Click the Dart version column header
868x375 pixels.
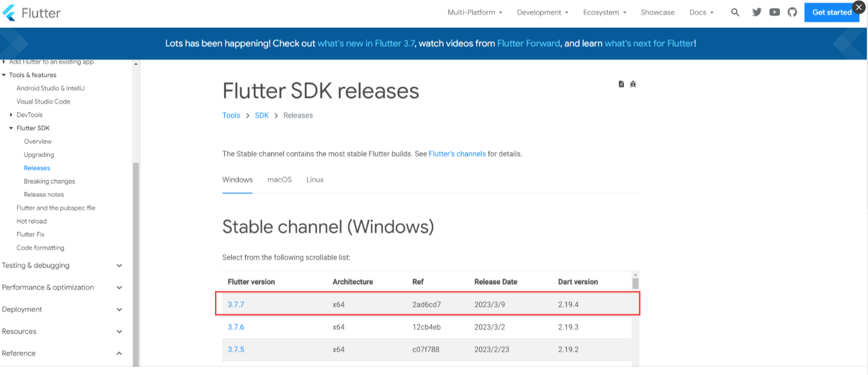578,282
